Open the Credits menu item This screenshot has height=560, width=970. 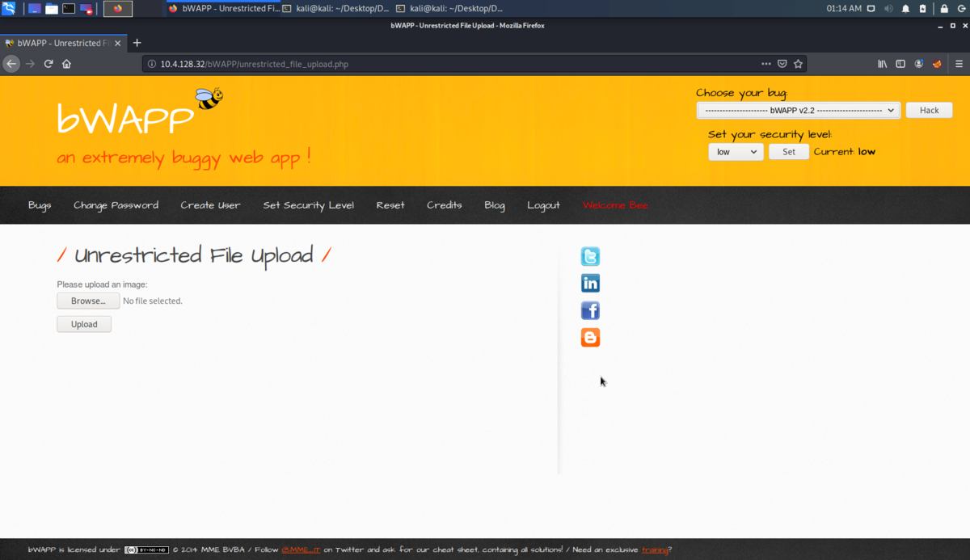[445, 205]
